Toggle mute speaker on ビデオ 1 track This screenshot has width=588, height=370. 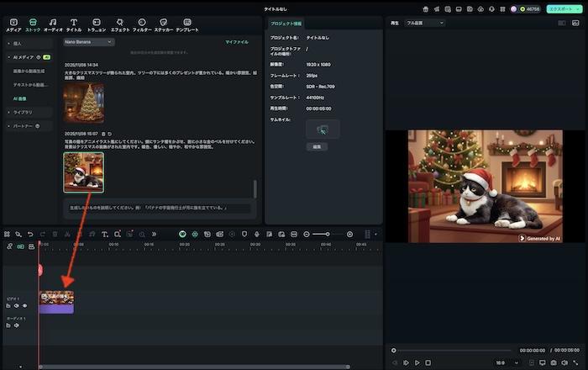pyautogui.click(x=16, y=306)
